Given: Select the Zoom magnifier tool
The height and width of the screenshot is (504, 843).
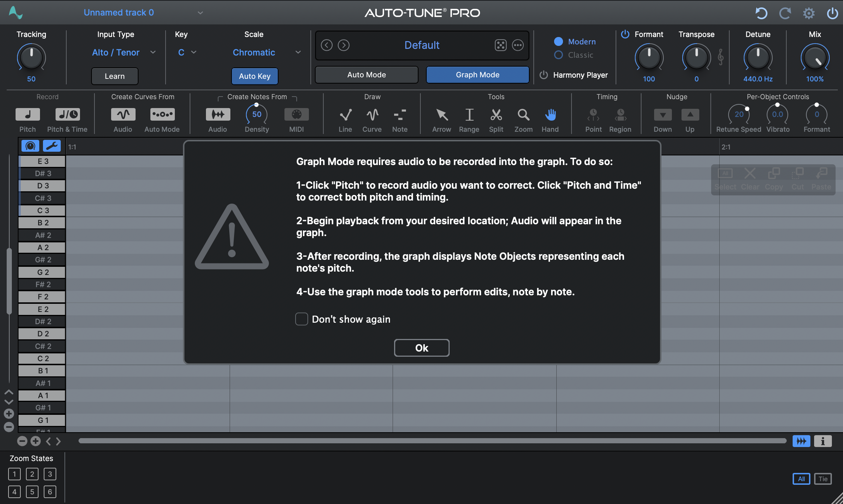Looking at the screenshot, I should tap(523, 115).
